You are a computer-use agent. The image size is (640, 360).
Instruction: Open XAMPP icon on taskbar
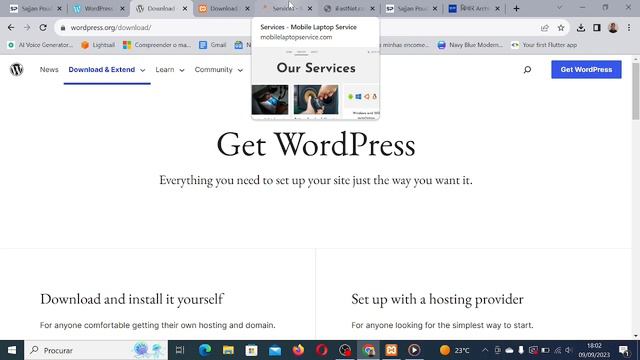click(x=391, y=350)
